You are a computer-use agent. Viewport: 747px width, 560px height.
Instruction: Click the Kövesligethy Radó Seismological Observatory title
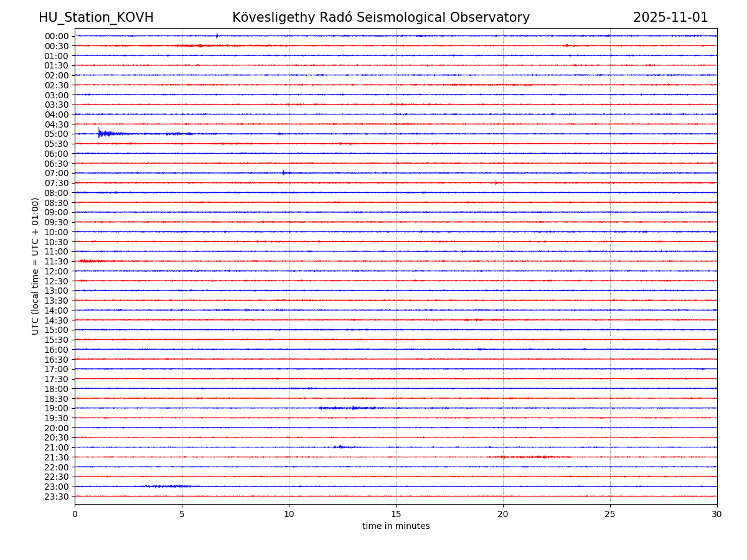(381, 17)
